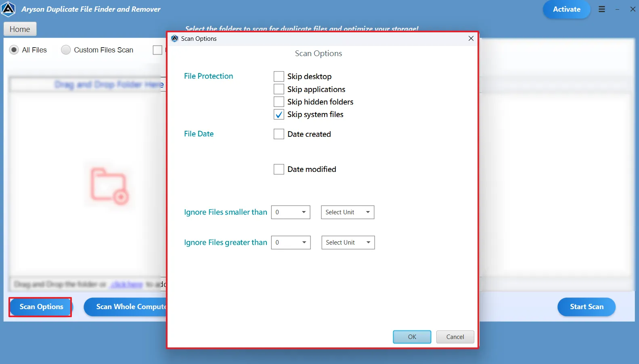
Task: Choose the Custom Files Scan option
Action: coord(66,50)
